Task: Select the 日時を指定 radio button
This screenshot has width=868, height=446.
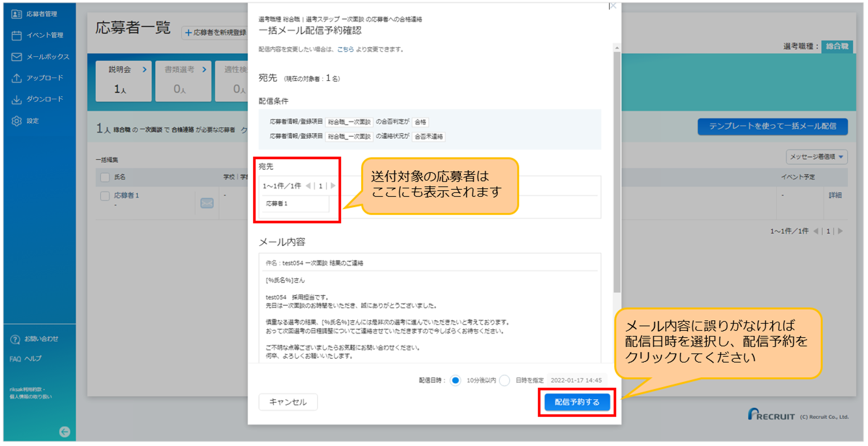Action: (504, 380)
